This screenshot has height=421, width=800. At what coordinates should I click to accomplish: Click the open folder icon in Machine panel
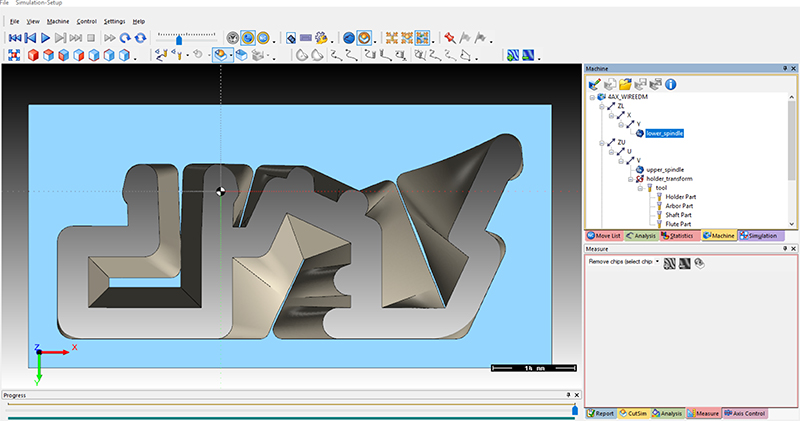click(625, 84)
